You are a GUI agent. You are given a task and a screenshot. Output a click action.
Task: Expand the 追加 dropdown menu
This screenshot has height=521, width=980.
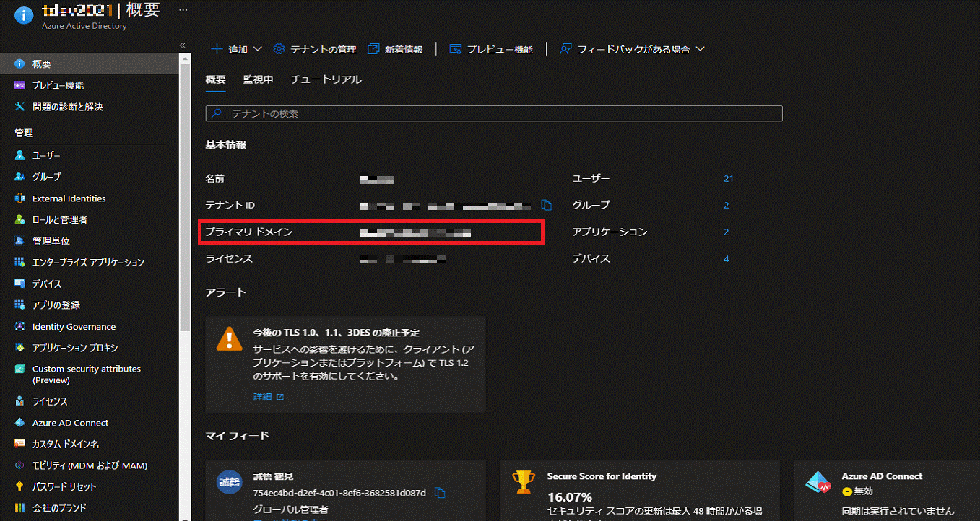236,49
